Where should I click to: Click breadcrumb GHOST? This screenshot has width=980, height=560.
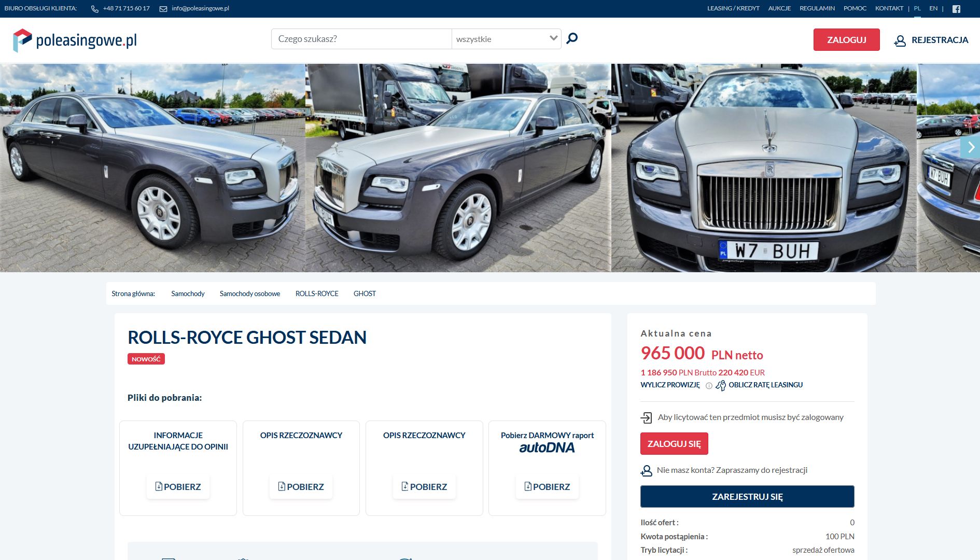pos(365,293)
